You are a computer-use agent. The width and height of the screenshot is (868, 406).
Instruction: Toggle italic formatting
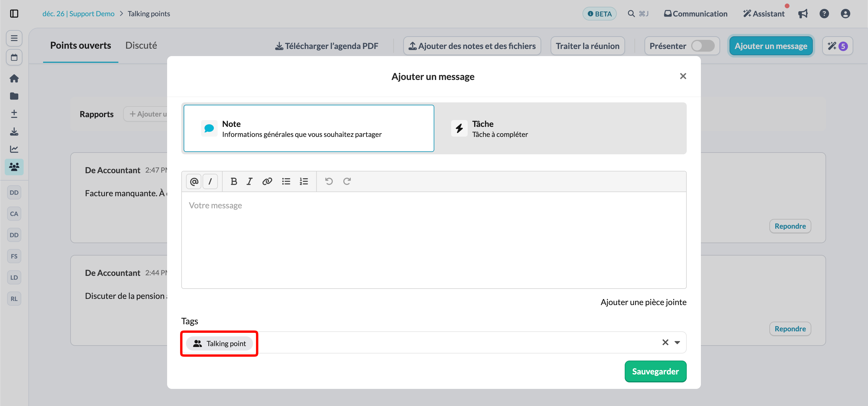250,181
